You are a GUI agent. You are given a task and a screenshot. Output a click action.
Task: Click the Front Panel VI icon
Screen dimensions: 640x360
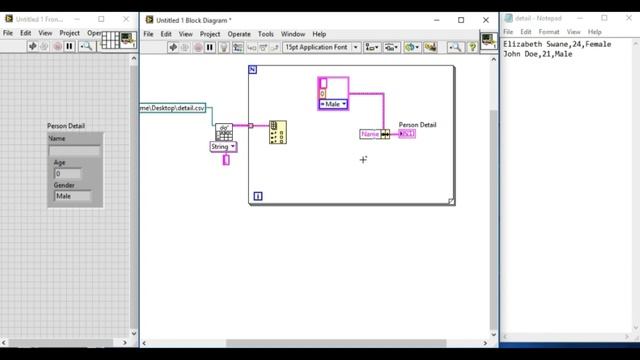coord(128,40)
